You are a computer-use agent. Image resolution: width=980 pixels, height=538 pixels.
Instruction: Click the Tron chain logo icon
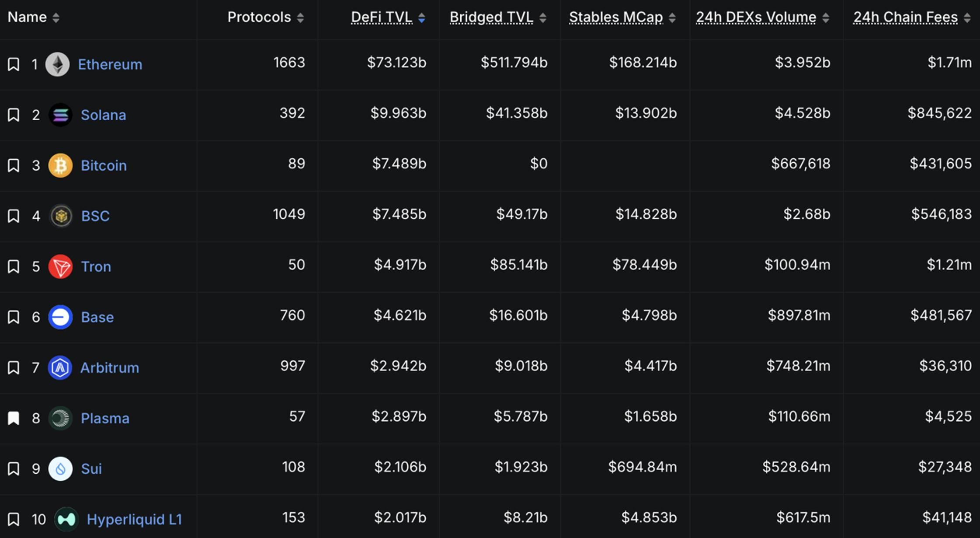[x=60, y=266]
